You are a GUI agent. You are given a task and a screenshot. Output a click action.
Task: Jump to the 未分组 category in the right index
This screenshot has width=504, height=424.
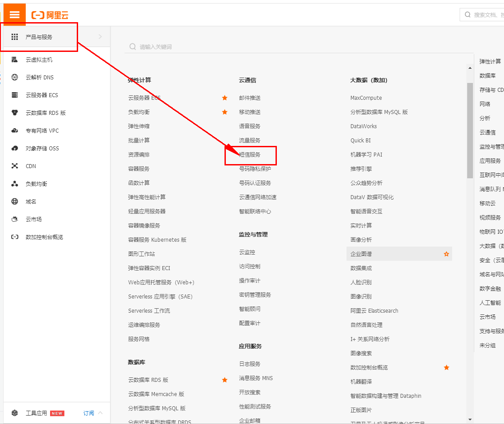click(x=488, y=345)
